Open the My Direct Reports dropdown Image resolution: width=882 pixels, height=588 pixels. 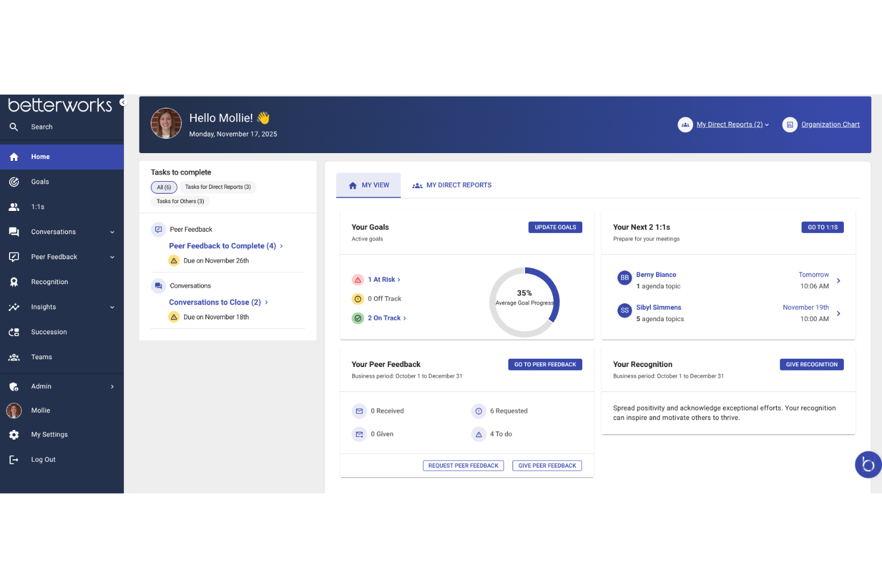729,125
